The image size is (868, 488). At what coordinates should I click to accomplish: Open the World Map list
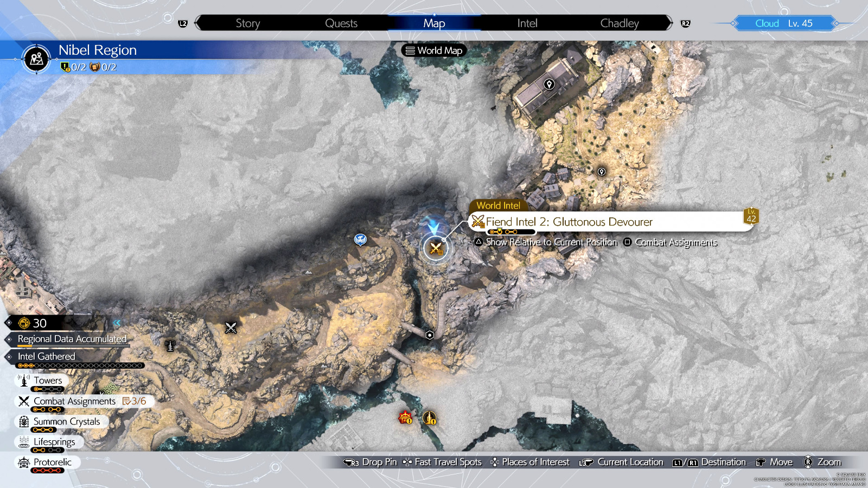434,50
